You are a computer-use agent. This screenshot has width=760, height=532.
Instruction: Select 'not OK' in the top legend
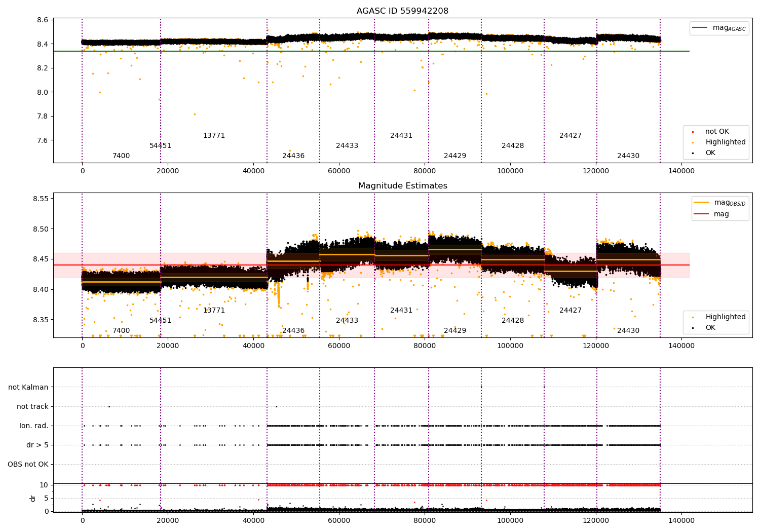[717, 132]
